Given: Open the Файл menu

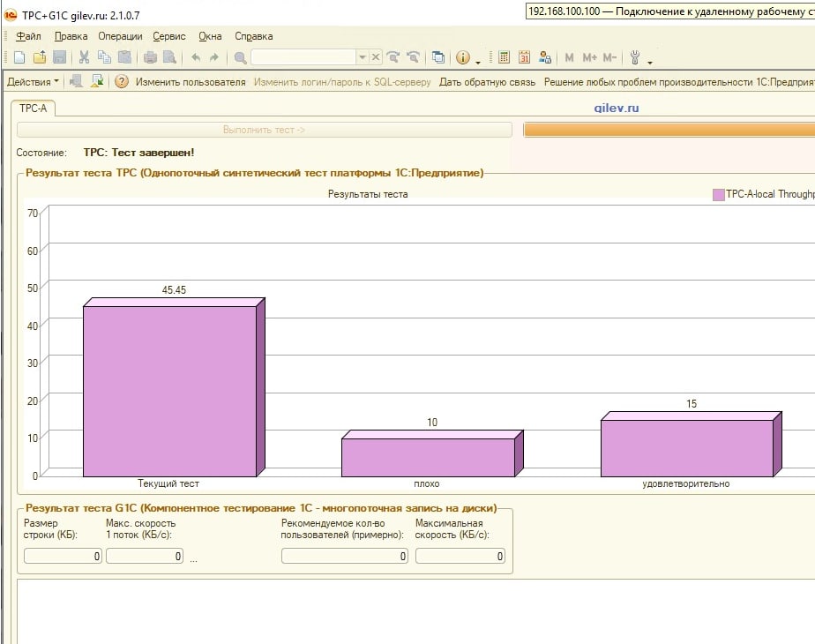Looking at the screenshot, I should (28, 36).
